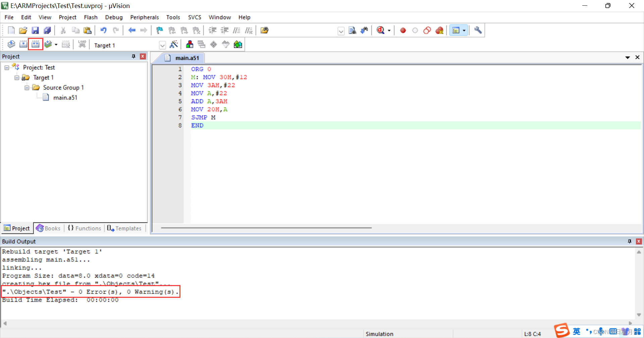The image size is (644, 338).
Task: Open Options for Target magic wand
Action: pos(174,44)
